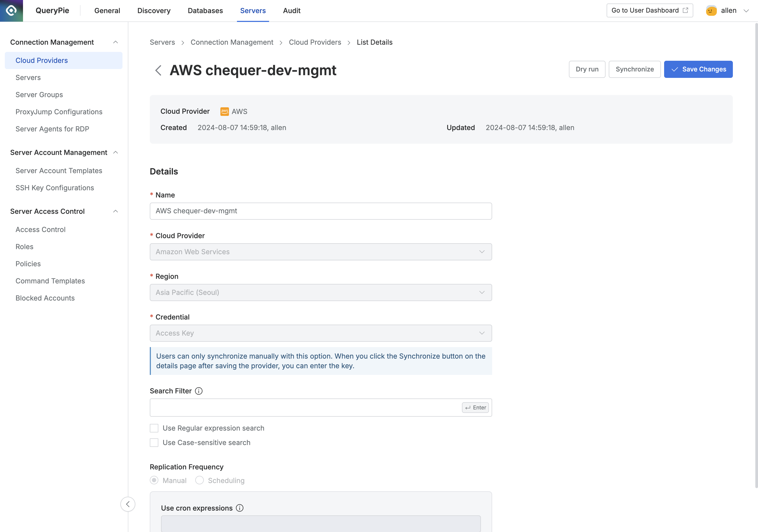Viewport: 758px width, 532px height.
Task: Click the Search Filter info icon
Action: pyautogui.click(x=199, y=391)
